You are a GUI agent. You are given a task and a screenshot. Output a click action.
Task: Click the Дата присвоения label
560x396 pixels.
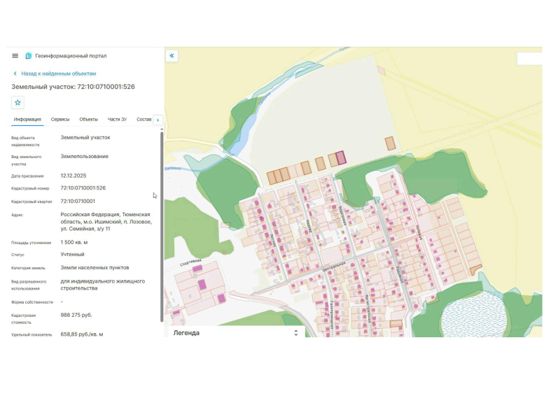[x=27, y=176]
